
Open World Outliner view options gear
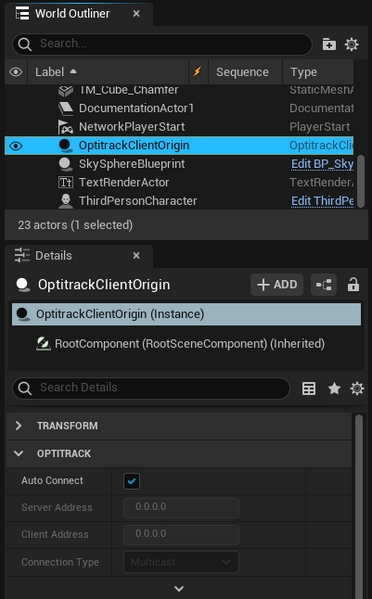click(352, 44)
